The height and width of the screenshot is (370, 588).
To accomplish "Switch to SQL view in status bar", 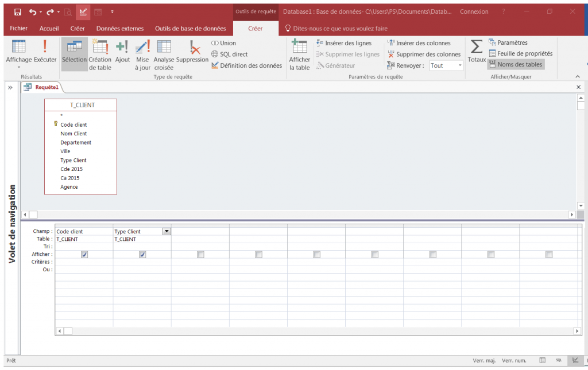I will (x=559, y=360).
